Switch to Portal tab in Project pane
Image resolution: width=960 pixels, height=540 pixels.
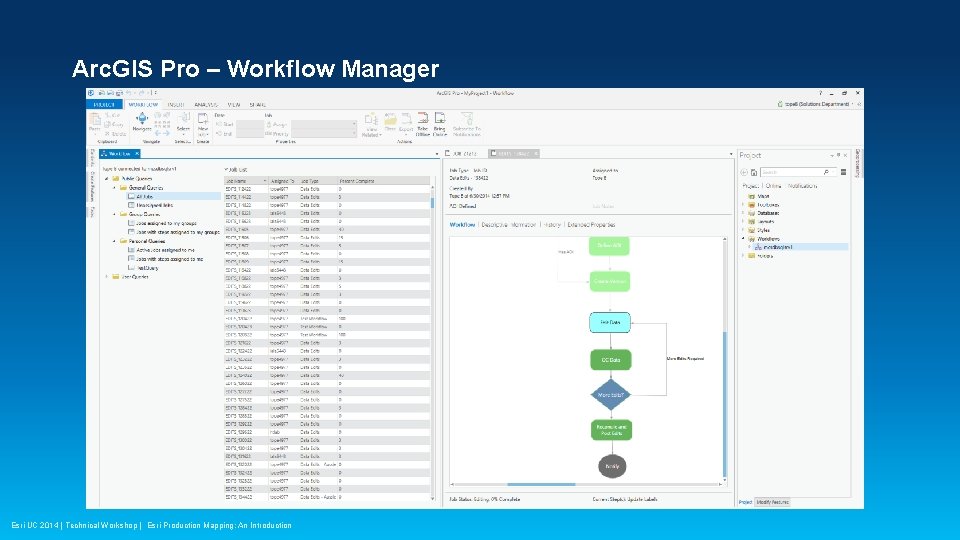coord(773,186)
